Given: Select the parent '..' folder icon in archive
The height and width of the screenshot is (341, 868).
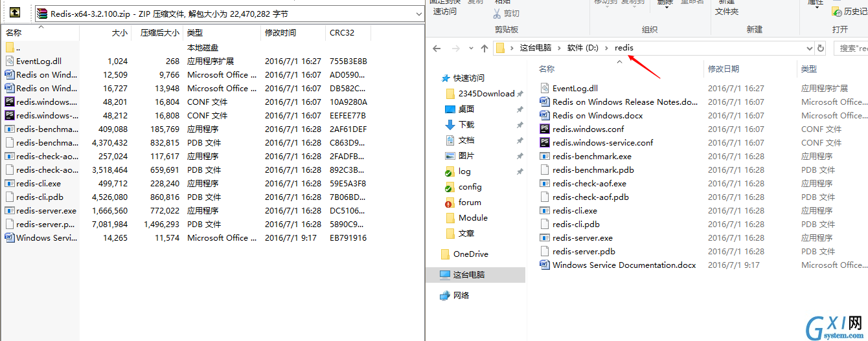Looking at the screenshot, I should pyautogui.click(x=10, y=47).
